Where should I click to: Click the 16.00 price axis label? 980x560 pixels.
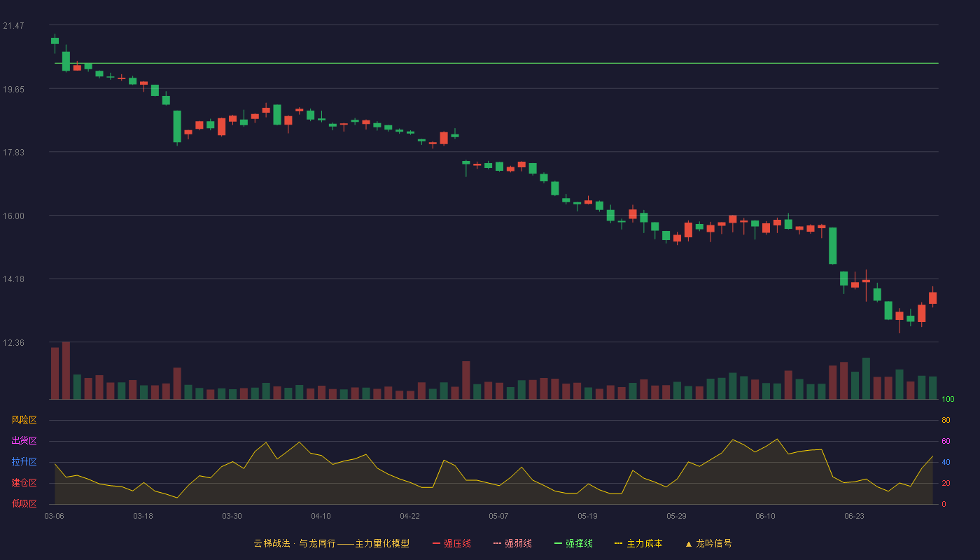(x=13, y=216)
